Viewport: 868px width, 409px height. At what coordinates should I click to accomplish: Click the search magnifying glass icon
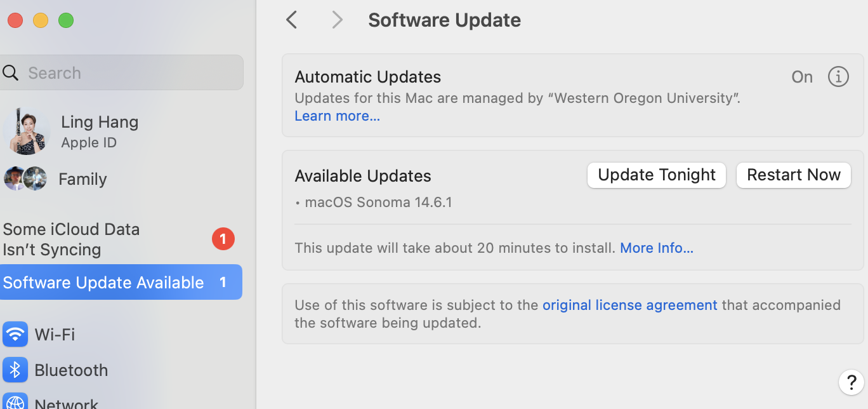click(x=11, y=73)
